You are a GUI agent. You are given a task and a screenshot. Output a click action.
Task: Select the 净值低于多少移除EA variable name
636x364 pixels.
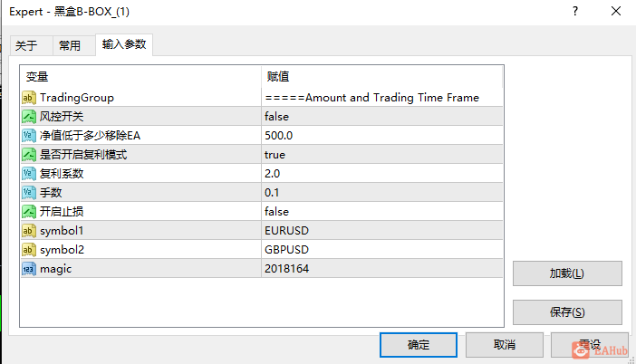[90, 136]
